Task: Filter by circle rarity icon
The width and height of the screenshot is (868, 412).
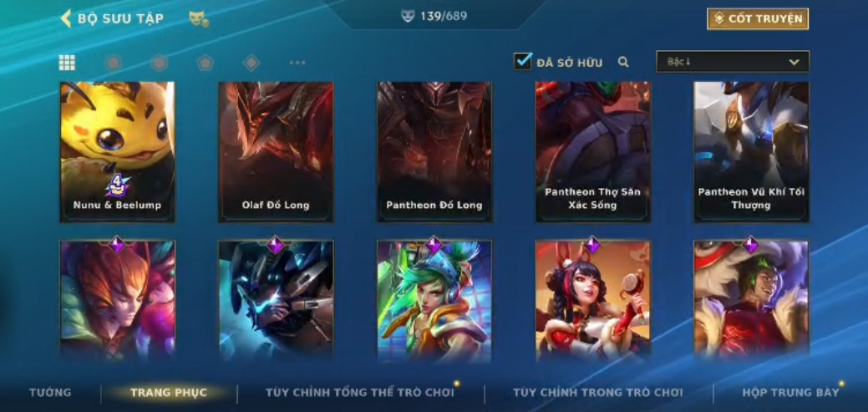Action: 113,63
